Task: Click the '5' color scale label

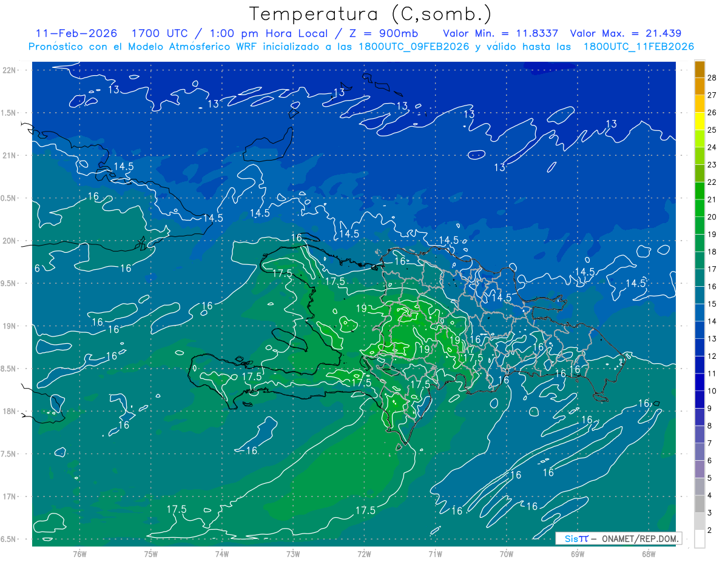Action: click(x=710, y=478)
